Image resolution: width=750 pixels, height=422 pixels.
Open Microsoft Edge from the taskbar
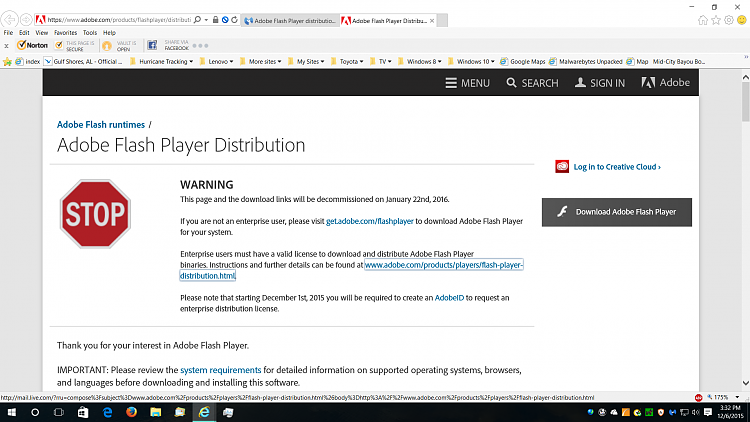pos(107,412)
